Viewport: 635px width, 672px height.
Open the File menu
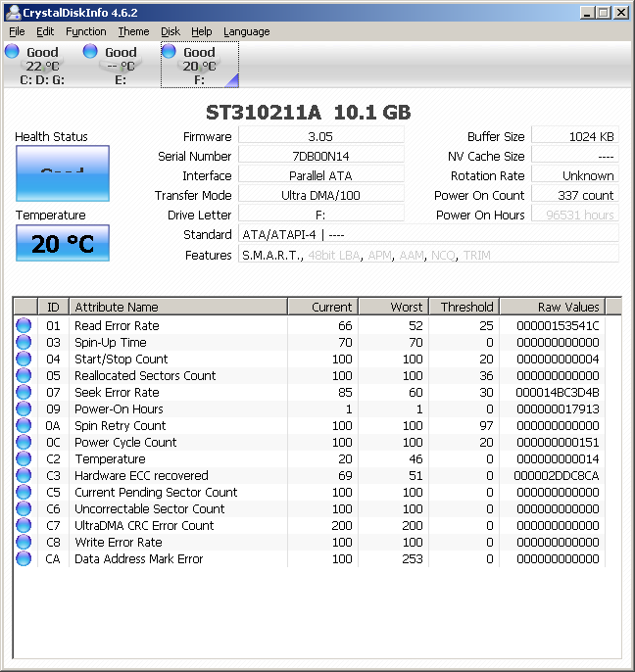17,31
